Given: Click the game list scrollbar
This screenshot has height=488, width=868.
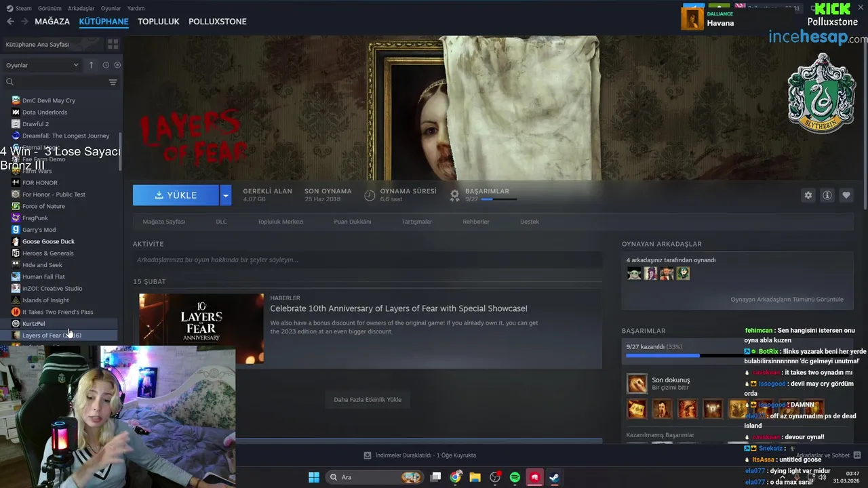Looking at the screenshot, I should coord(120,151).
